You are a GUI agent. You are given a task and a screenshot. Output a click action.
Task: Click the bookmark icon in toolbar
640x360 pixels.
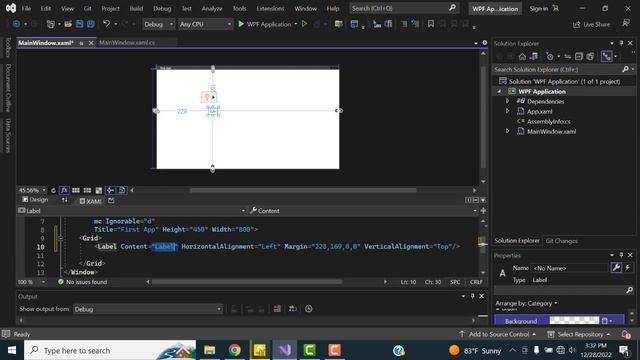coord(431,24)
